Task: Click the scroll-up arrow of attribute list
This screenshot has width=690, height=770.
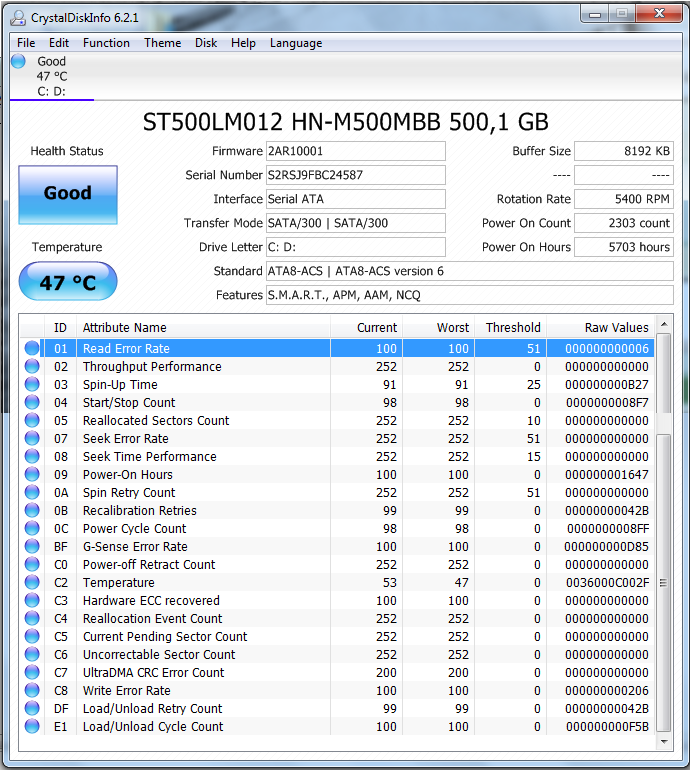Action: click(x=664, y=324)
